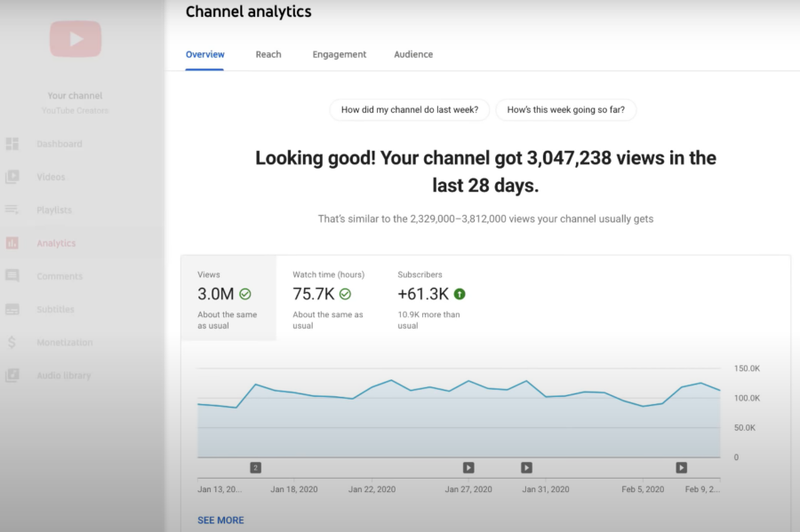Click the YouTube channel logo
This screenshot has width=800, height=532.
coord(76,39)
